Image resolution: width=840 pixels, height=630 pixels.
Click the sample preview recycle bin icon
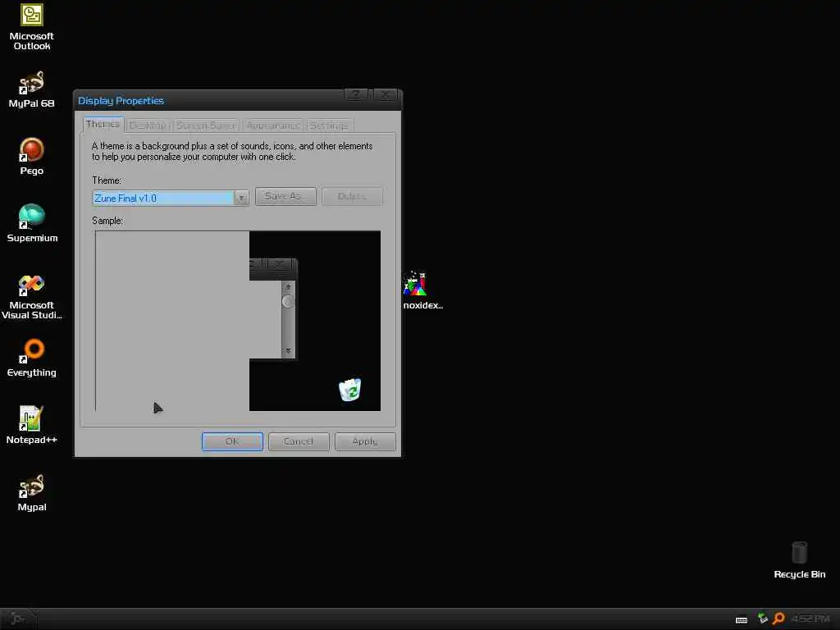coord(349,390)
